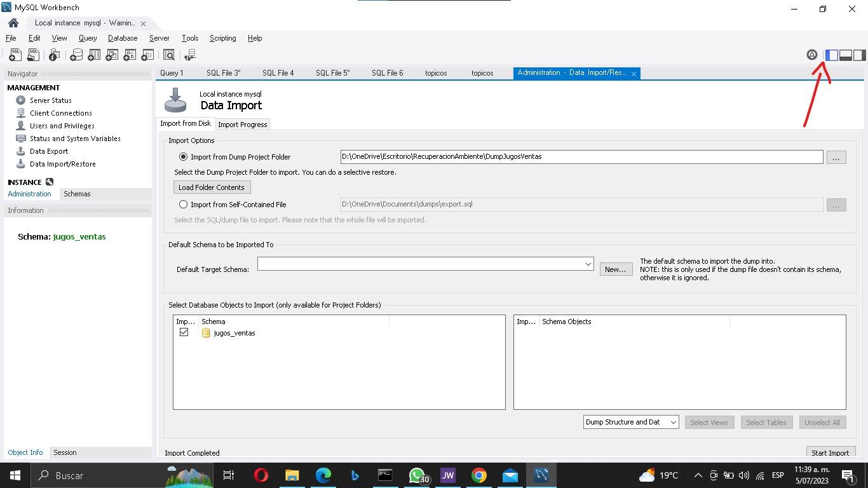Image resolution: width=868 pixels, height=488 pixels.
Task: Close the Local instance mysql connection tab
Action: click(x=143, y=24)
